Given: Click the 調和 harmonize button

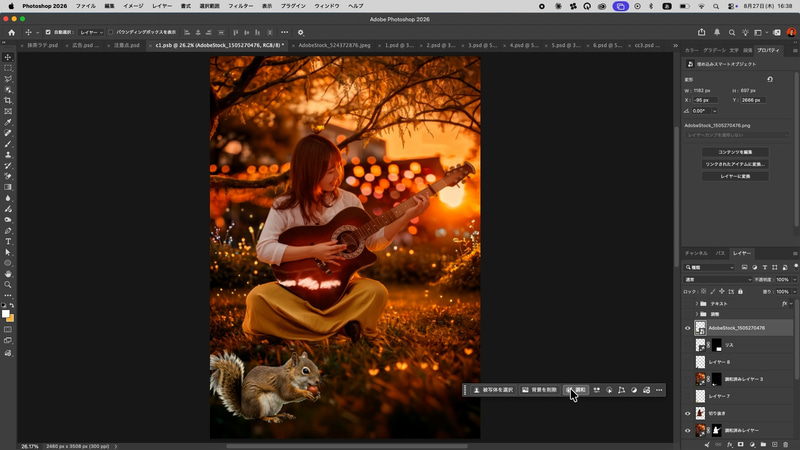Looking at the screenshot, I should click(577, 390).
